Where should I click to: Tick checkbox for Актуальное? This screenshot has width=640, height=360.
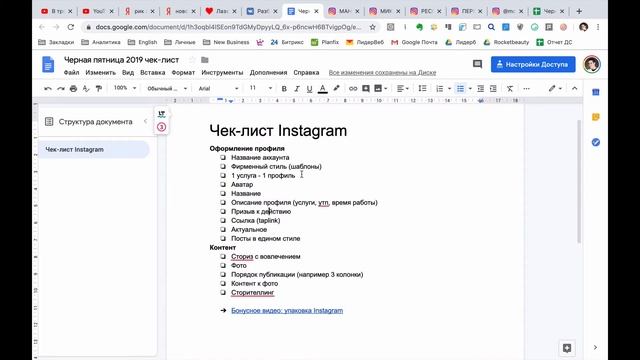click(223, 229)
